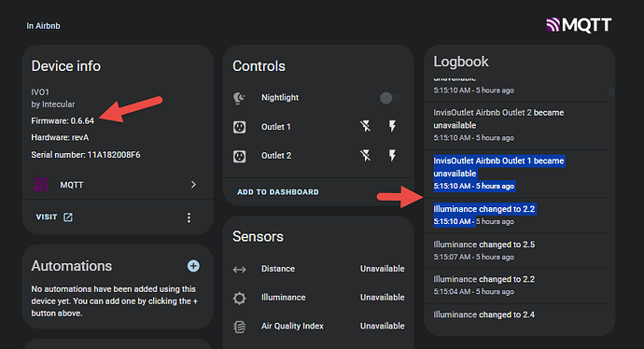Click the Logbook scrollbar
This screenshot has width=644, height=349.
point(611,91)
